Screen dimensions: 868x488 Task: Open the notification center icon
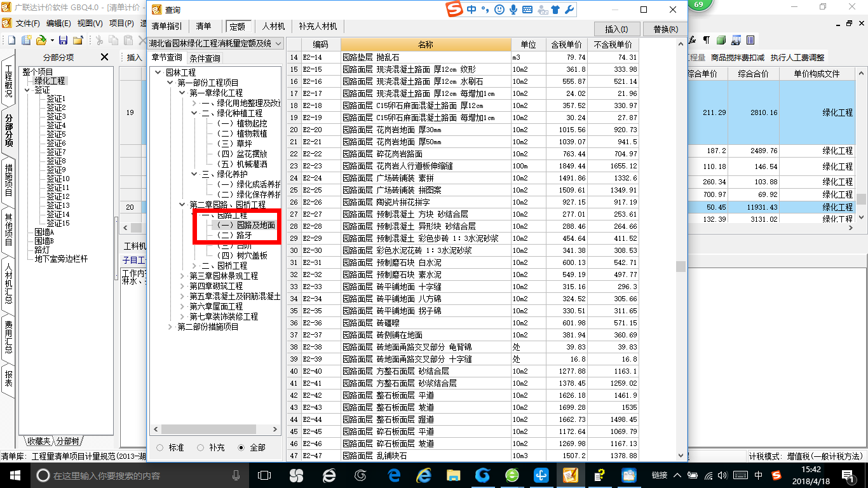[848, 475]
